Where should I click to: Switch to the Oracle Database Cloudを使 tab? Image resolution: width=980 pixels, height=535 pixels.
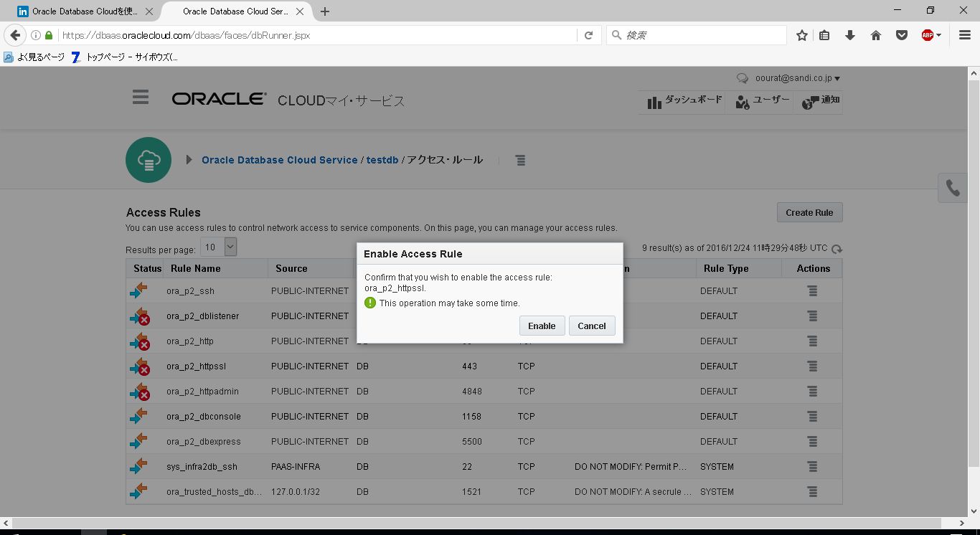click(x=84, y=11)
